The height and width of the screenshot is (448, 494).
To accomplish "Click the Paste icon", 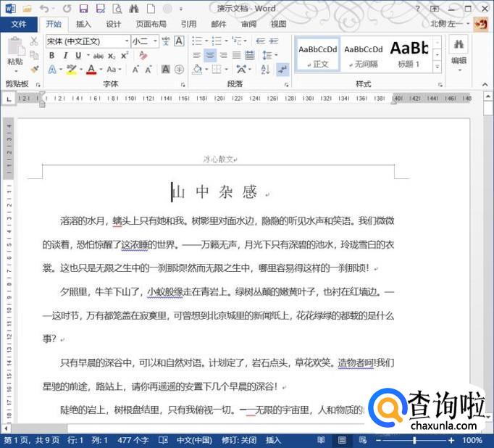I will click(x=14, y=49).
